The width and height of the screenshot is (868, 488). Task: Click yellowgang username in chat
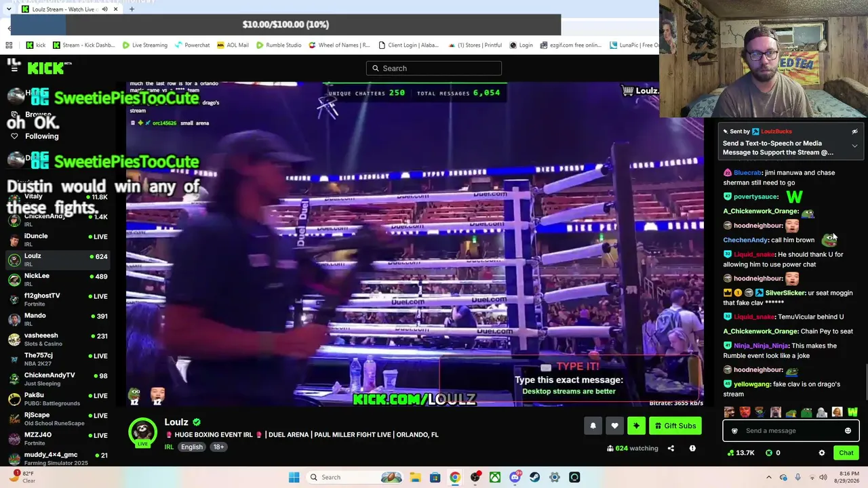click(x=752, y=384)
